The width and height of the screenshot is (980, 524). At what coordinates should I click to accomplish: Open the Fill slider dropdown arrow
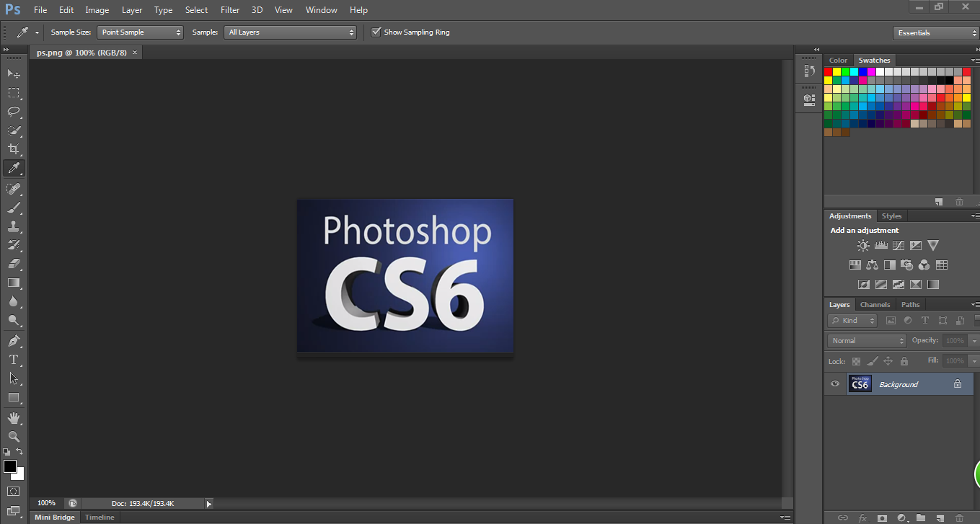974,360
